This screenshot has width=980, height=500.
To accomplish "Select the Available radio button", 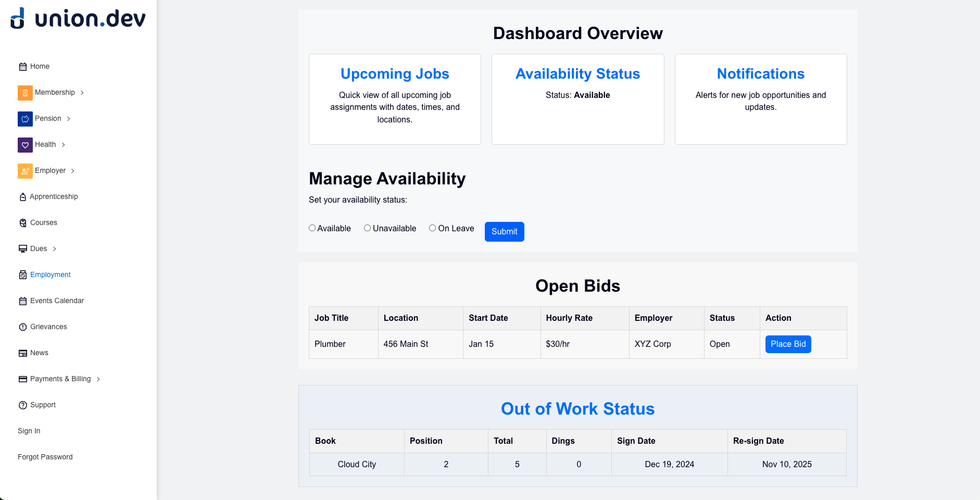I will point(312,228).
